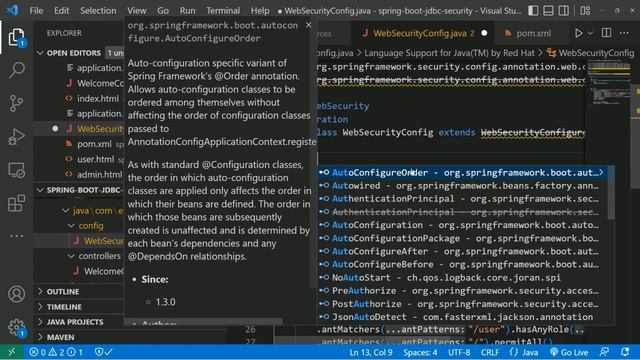Click the suggestion list scrollbar

(x=611, y=193)
